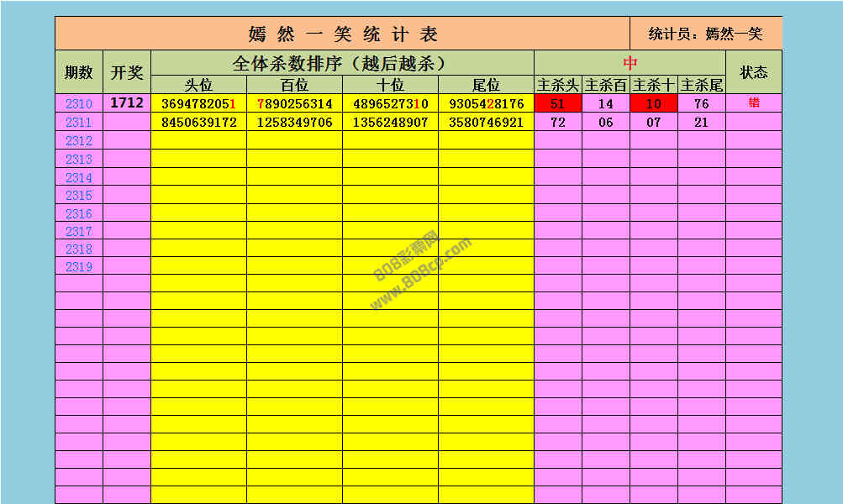Image resolution: width=843 pixels, height=504 pixels.
Task: Open the period 2311 link
Action: [79, 123]
